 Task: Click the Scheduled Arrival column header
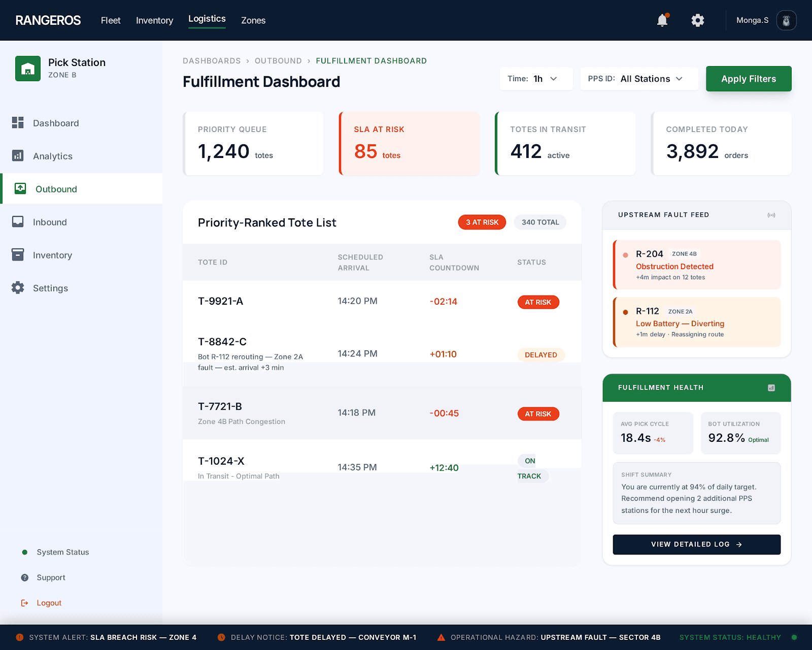(360, 263)
